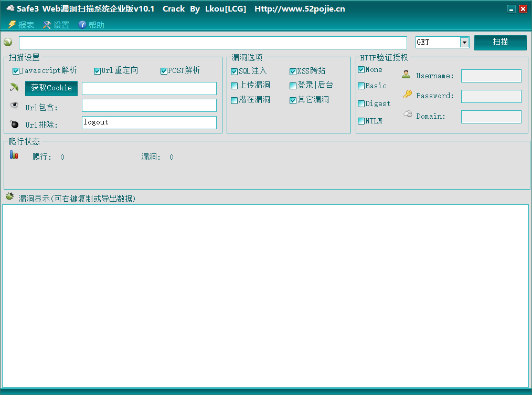The image size is (532, 395).
Task: Open the 报表 menu
Action: (x=22, y=25)
